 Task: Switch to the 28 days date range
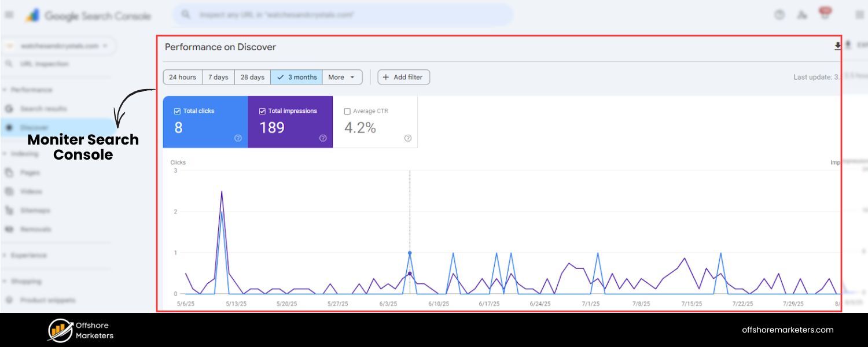click(252, 76)
